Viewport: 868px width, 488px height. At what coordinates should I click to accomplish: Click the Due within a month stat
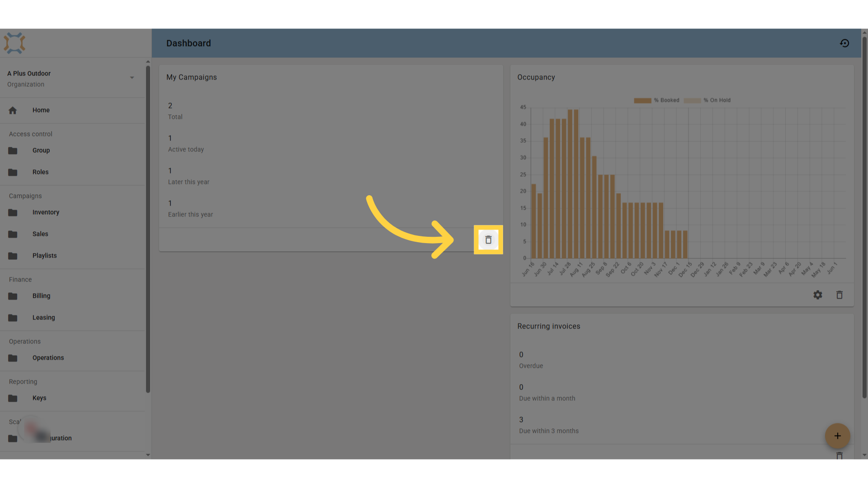coord(547,393)
